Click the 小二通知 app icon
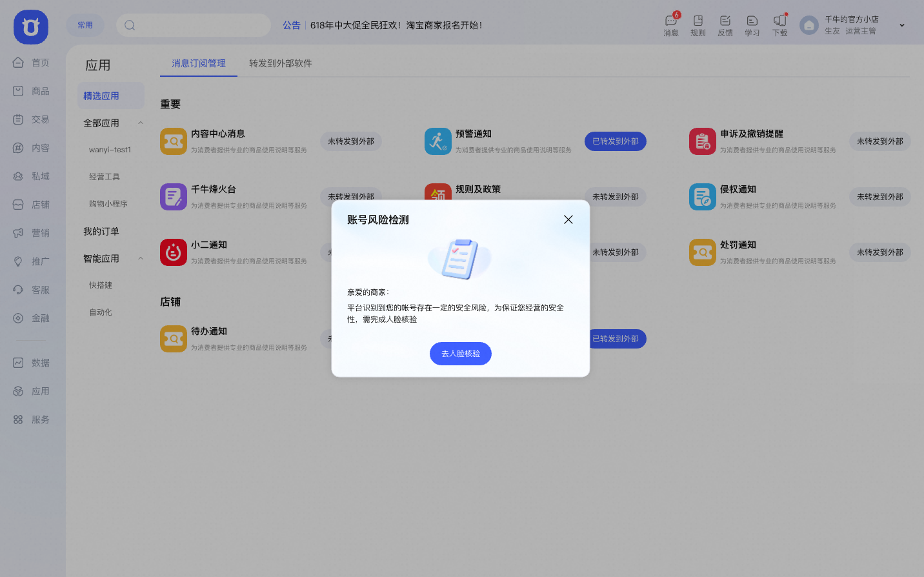Viewport: 924px width, 577px height. (x=174, y=252)
